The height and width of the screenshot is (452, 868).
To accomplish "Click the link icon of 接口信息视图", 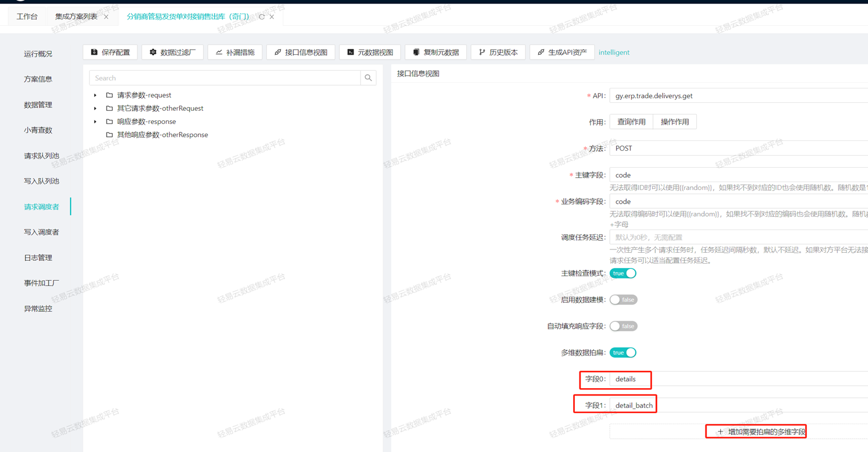I will pos(278,52).
